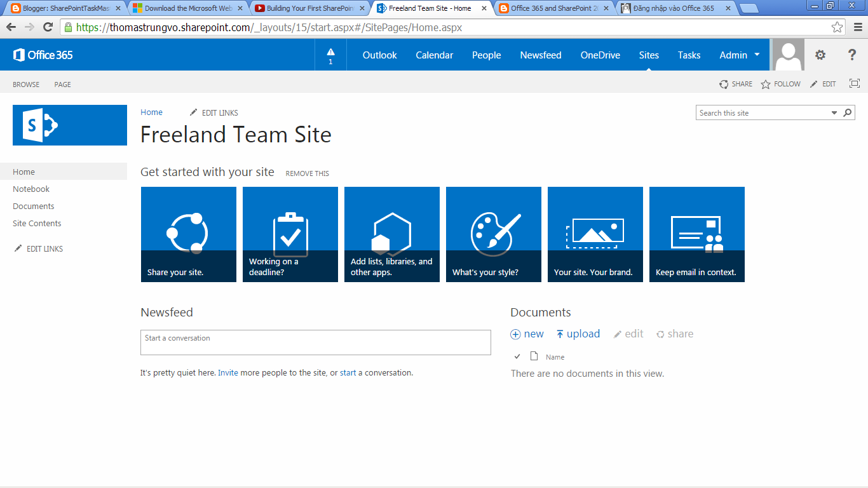Open a new browser tab
Screen dimensions: 868x488
click(750, 9)
